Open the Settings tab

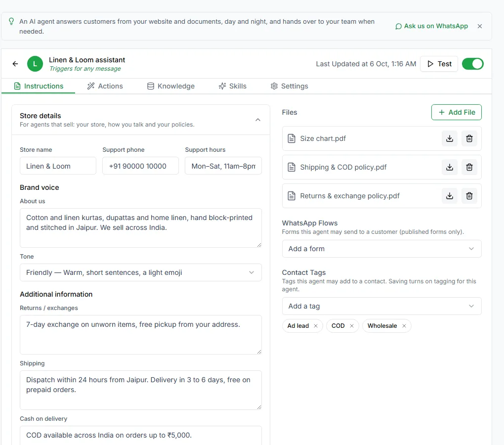click(289, 86)
